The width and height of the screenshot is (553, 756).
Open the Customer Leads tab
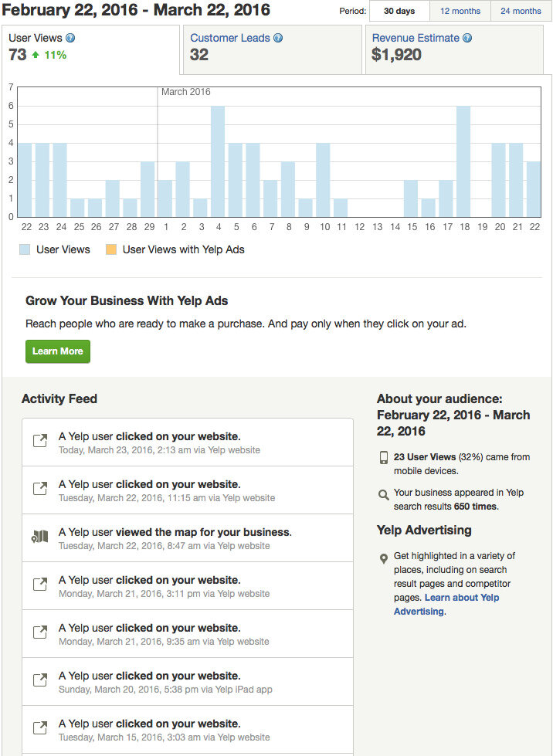(x=273, y=49)
